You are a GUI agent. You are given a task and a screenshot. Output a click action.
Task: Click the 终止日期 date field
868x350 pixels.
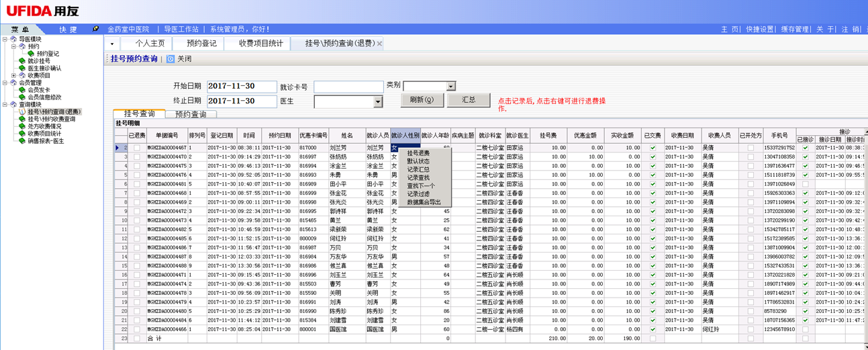242,101
